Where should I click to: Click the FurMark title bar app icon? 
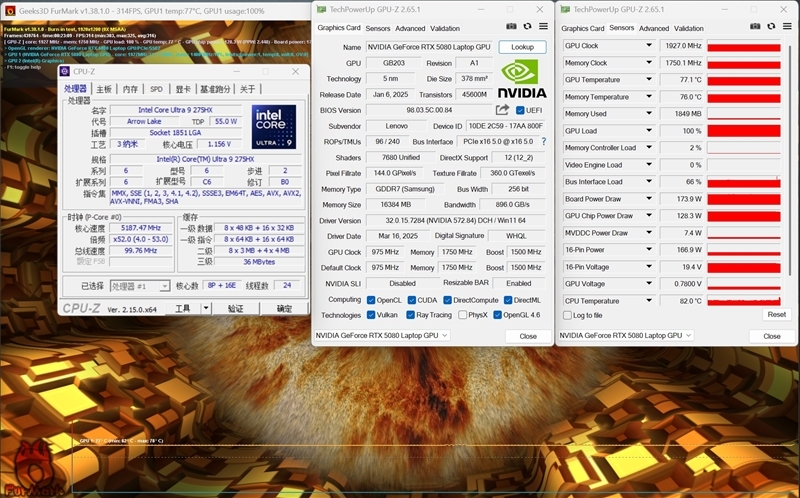click(10, 10)
